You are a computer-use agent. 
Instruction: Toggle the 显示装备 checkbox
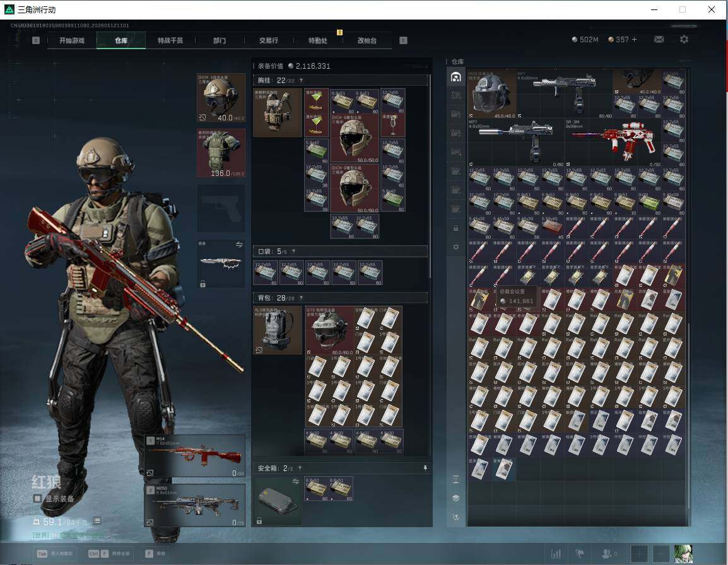[x=38, y=499]
